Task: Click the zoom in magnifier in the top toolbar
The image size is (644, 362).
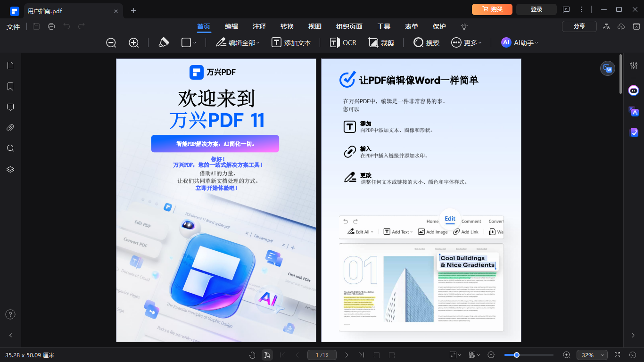Action: click(x=134, y=43)
